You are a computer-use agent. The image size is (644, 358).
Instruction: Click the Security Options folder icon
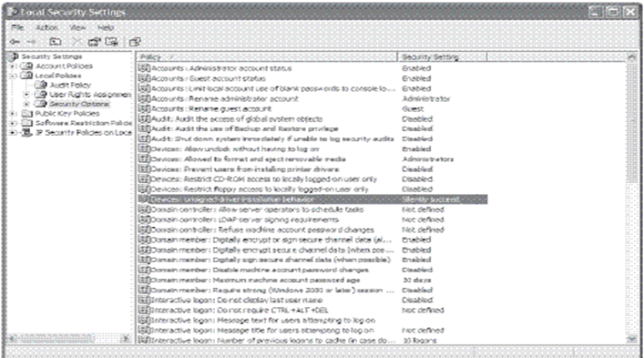pyautogui.click(x=41, y=104)
